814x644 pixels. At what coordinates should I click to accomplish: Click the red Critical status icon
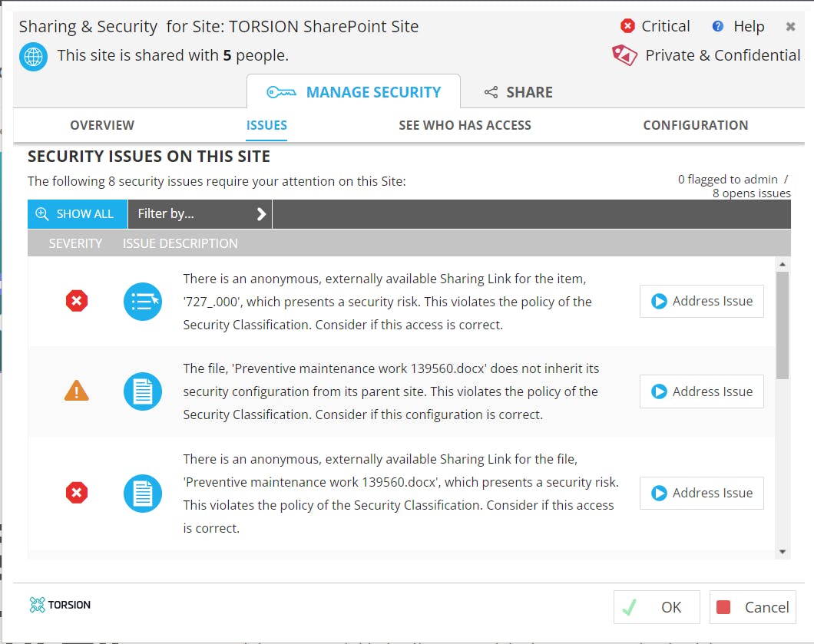(x=627, y=26)
